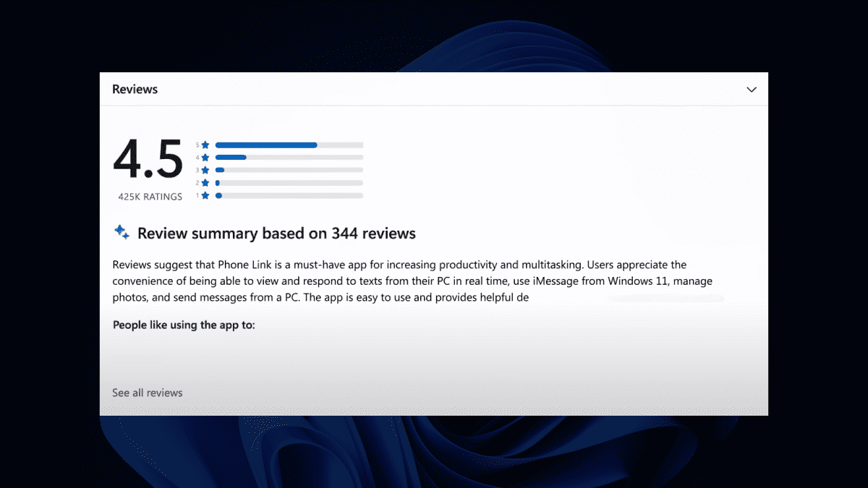Click the People like using the app to text

point(184,325)
